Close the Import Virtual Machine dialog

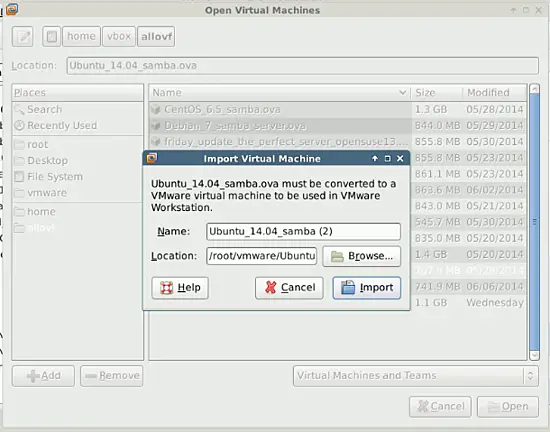click(400, 159)
